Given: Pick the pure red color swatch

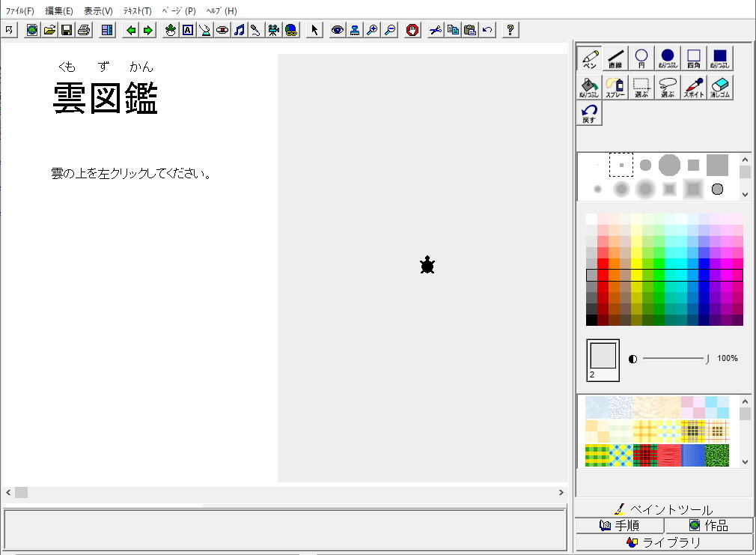Looking at the screenshot, I should [603, 264].
